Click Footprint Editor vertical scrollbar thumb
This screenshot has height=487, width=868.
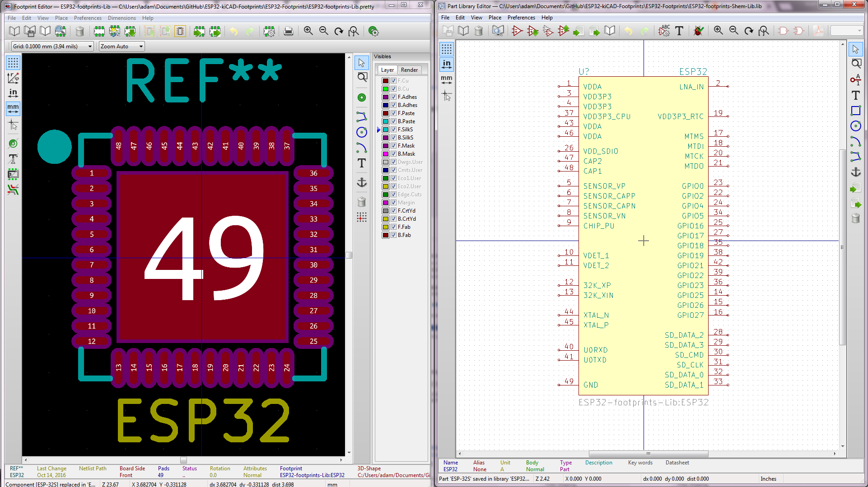click(349, 255)
